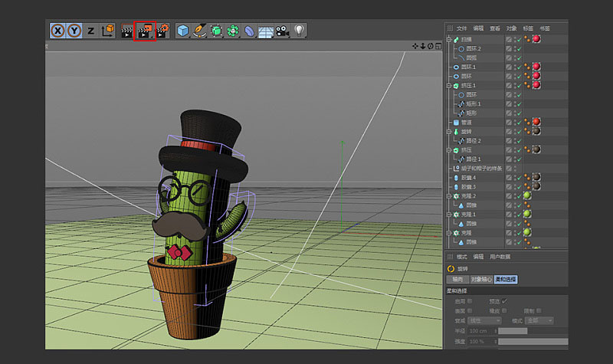The height and width of the screenshot is (364, 613).
Task: Open the 用户数据 menu in attributes panel
Action: tap(500, 257)
